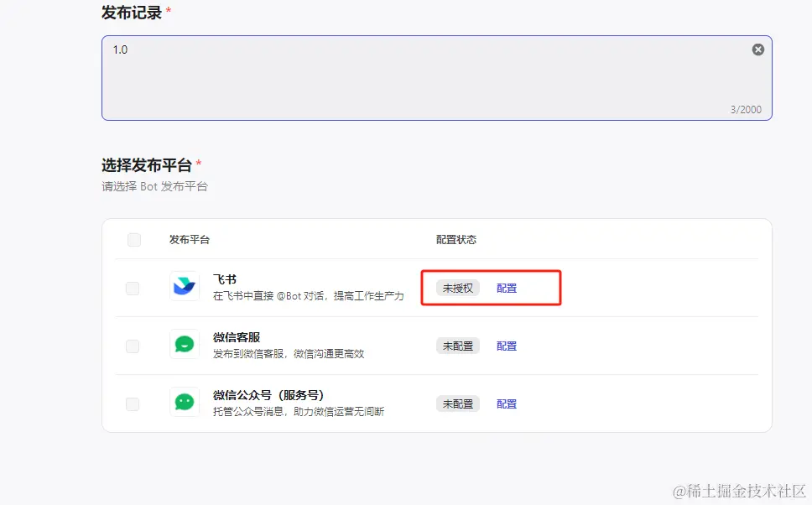This screenshot has width=812, height=505.
Task: Select the 飞书 platform name
Action: tap(225, 279)
